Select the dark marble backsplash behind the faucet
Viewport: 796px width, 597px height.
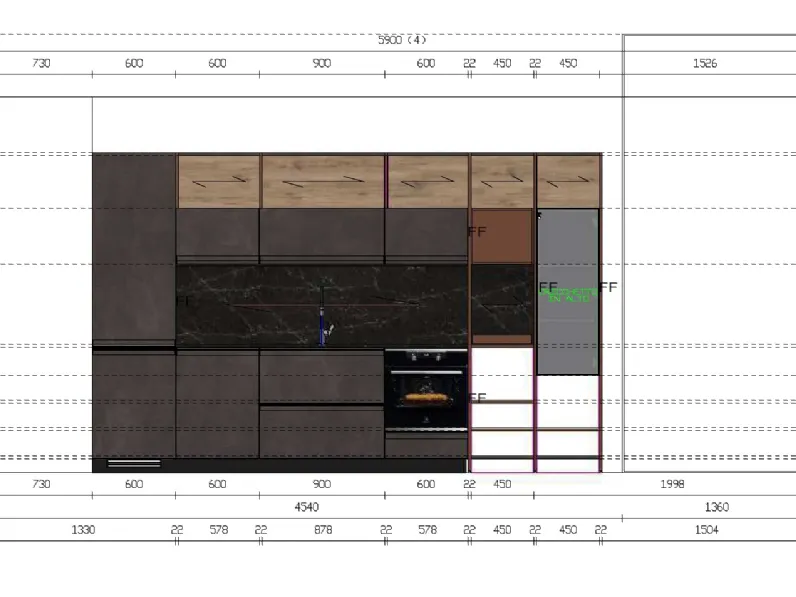click(322, 306)
